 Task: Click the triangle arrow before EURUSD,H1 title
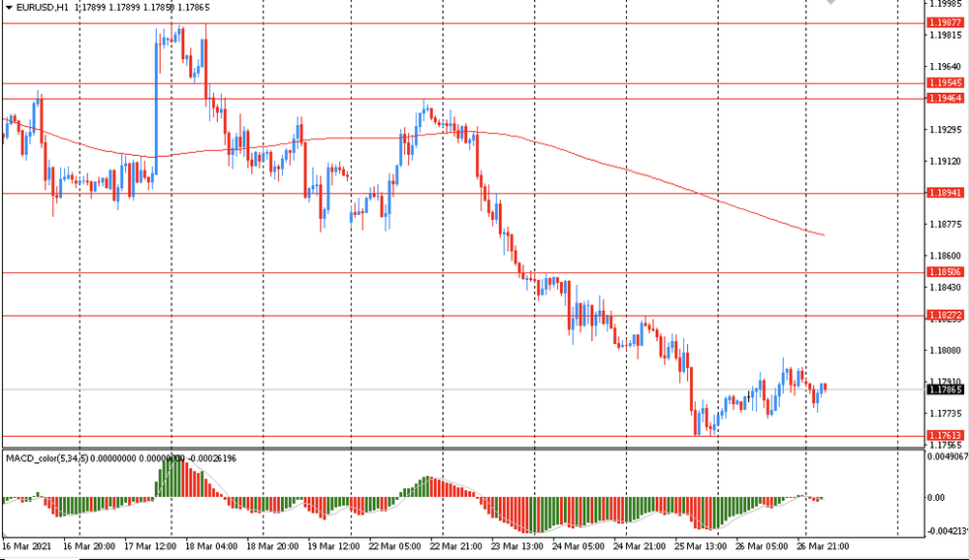tap(9, 8)
